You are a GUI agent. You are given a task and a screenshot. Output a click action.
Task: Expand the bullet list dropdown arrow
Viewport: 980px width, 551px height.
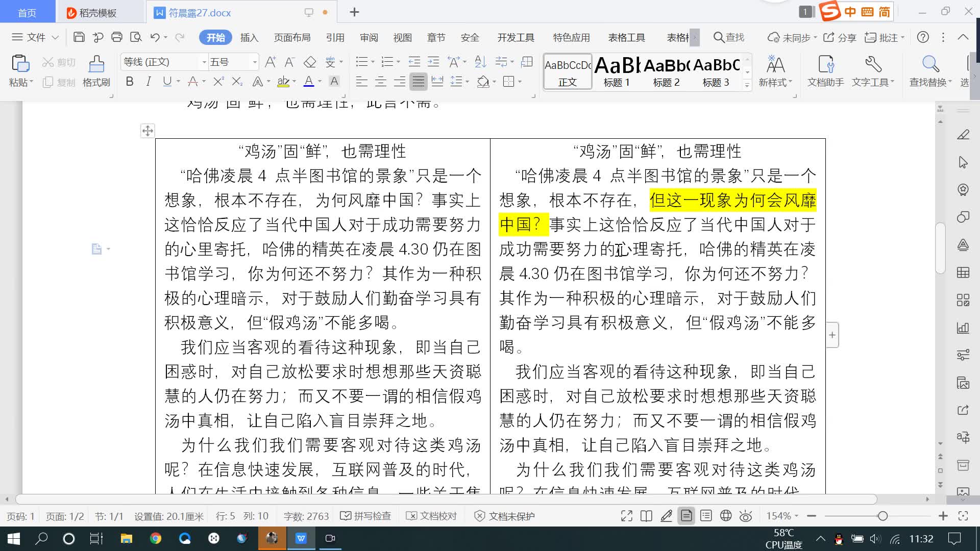[x=373, y=62]
